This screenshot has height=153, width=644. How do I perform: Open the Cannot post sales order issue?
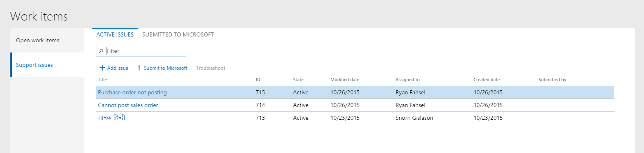(x=128, y=105)
